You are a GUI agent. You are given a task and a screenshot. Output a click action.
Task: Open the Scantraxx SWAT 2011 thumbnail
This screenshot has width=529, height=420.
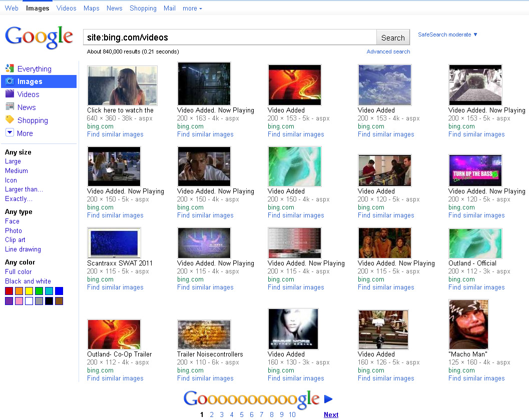pos(114,242)
